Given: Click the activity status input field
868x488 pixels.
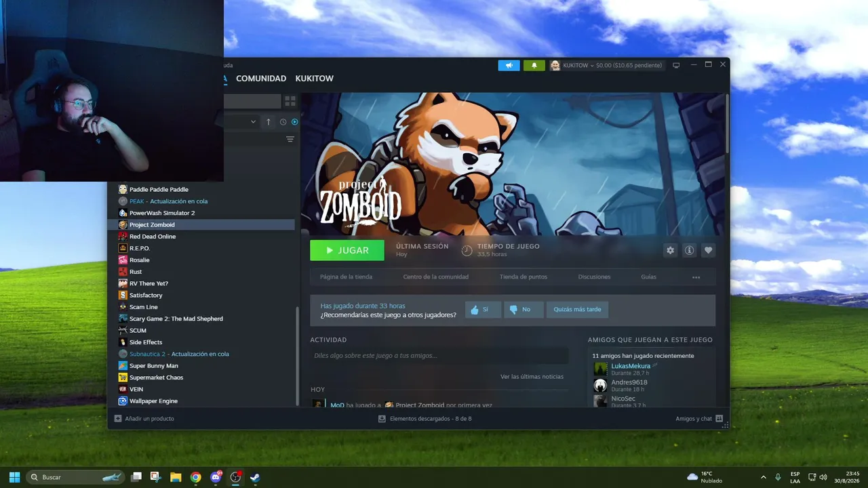Looking at the screenshot, I should [x=439, y=356].
